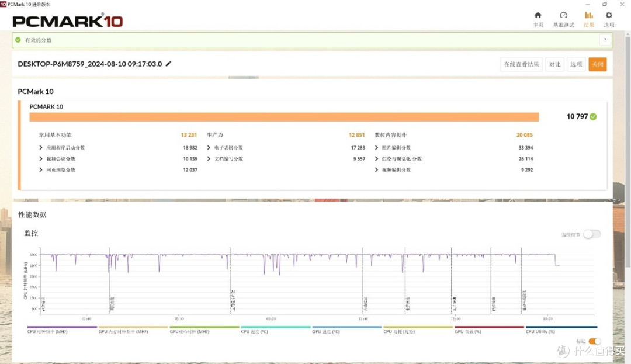Image resolution: width=631 pixels, height=364 pixels.
Task: Open the 基准测试 benchmarks gauge icon
Action: (563, 15)
